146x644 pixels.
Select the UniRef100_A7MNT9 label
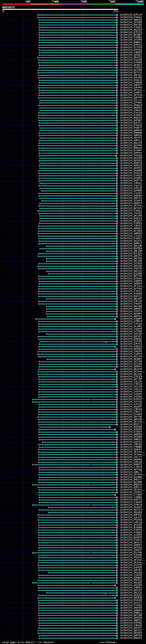click(131, 321)
